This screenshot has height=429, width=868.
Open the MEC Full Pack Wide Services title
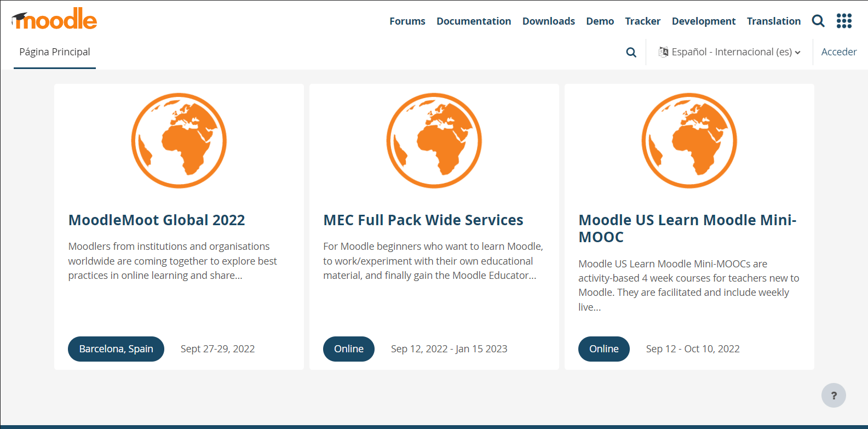click(x=423, y=220)
